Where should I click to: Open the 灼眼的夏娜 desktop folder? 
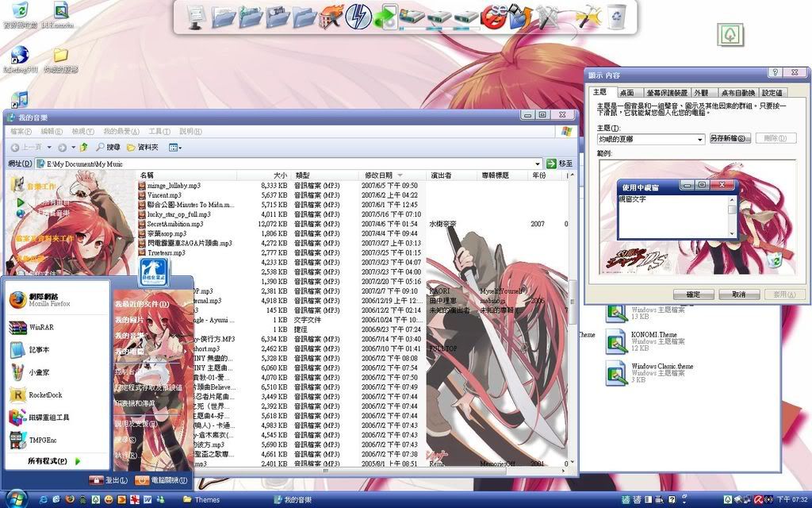click(x=60, y=61)
